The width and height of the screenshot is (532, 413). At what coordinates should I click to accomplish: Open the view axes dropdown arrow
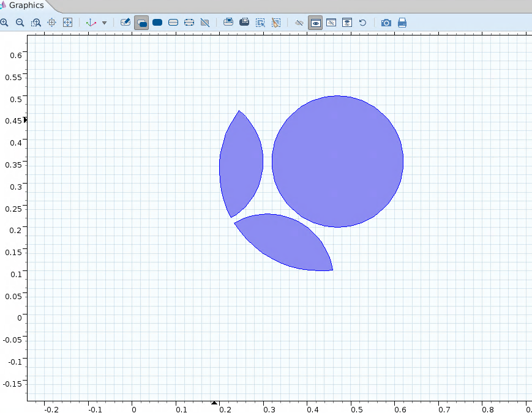pos(104,23)
